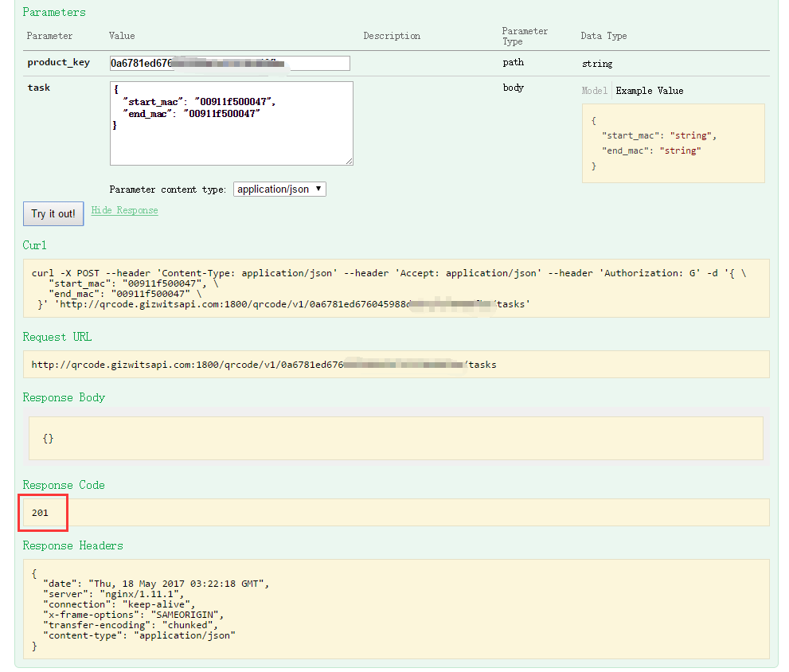This screenshot has width=789, height=672.
Task: Click the example value JSON box
Action: pyautogui.click(x=673, y=143)
